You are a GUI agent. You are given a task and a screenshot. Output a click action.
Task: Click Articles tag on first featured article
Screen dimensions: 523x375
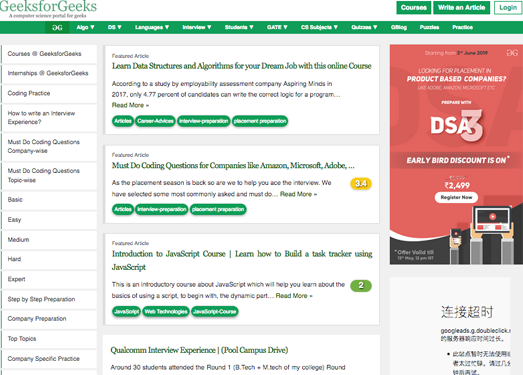123,121
